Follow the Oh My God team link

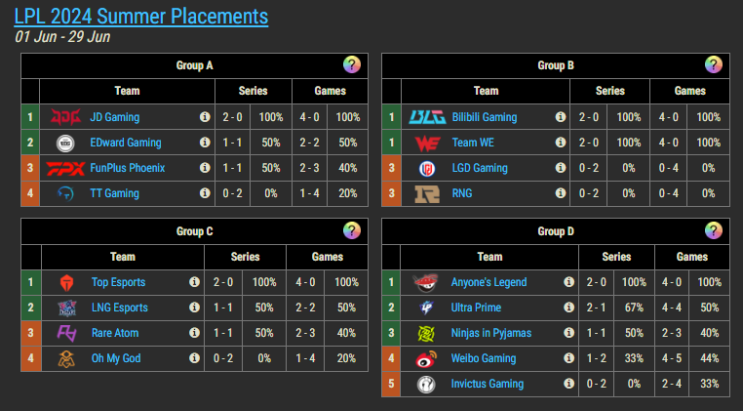coord(116,358)
